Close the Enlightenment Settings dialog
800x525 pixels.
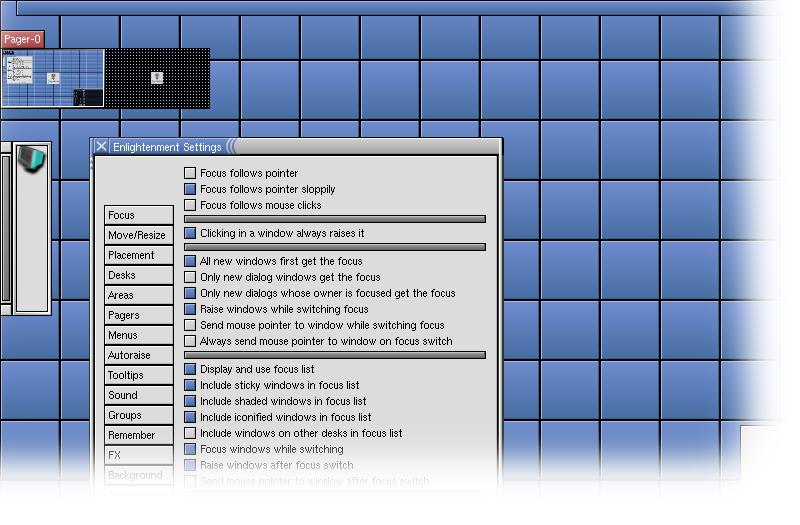point(101,147)
